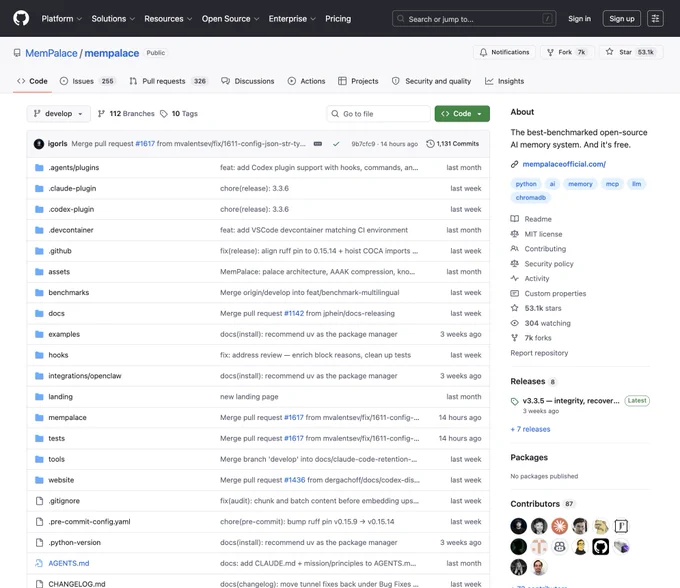Select the python topic tag
The width and height of the screenshot is (680, 588).
[526, 184]
